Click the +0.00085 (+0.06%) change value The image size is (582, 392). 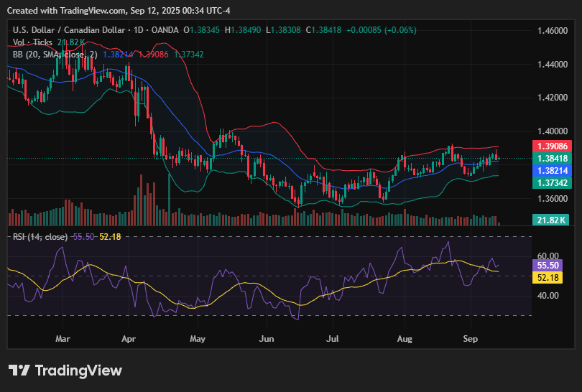[382, 30]
